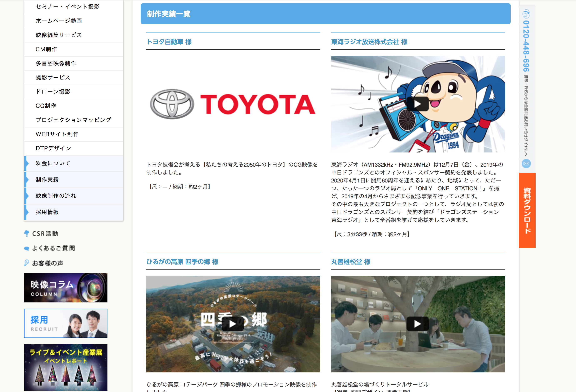Click the 資料ダウンロード orange button
This screenshot has height=392, width=576.
527,210
